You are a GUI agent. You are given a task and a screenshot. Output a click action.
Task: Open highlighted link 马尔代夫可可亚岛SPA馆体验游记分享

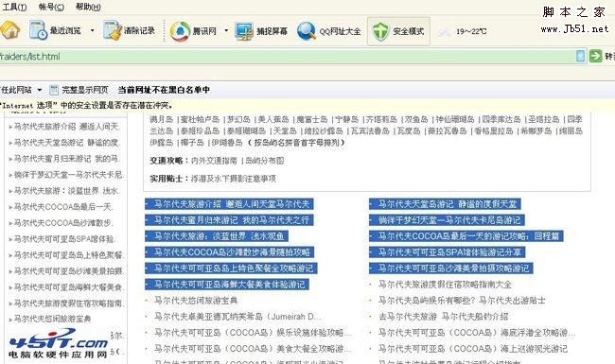pyautogui.click(x=449, y=252)
